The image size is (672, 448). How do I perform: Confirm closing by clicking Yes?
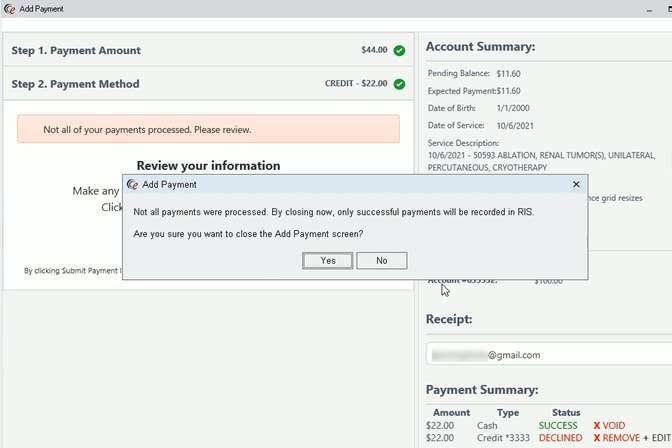pos(327,260)
